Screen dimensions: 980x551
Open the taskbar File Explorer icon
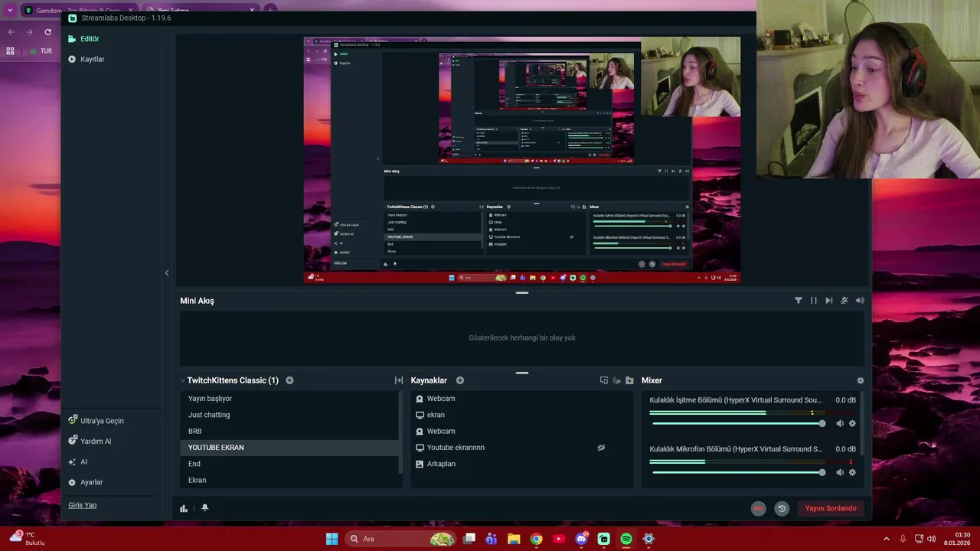click(514, 539)
